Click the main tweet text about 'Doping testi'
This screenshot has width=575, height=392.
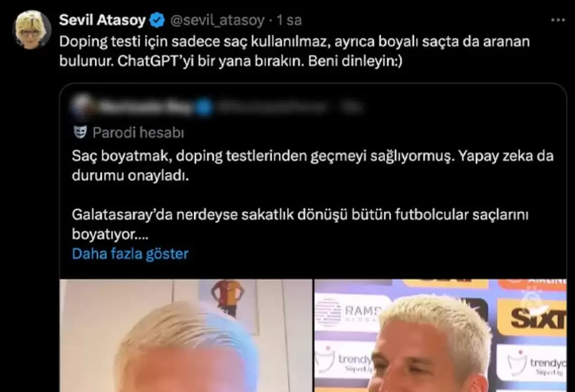tap(294, 51)
